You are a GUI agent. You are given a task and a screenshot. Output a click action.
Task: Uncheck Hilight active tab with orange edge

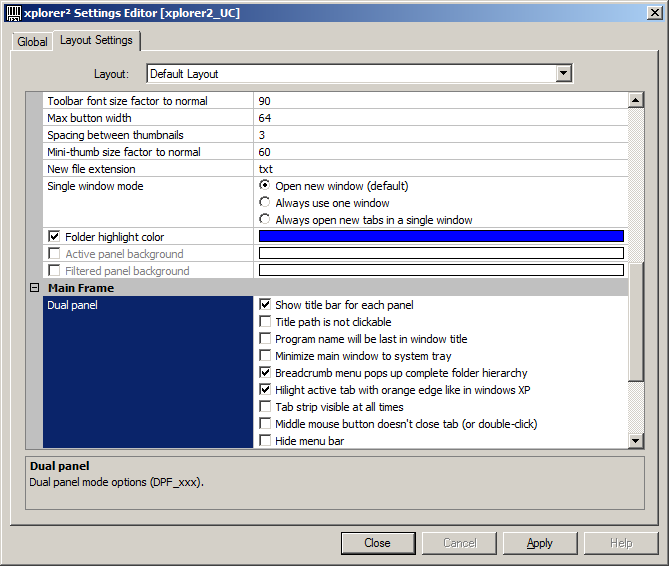click(265, 390)
